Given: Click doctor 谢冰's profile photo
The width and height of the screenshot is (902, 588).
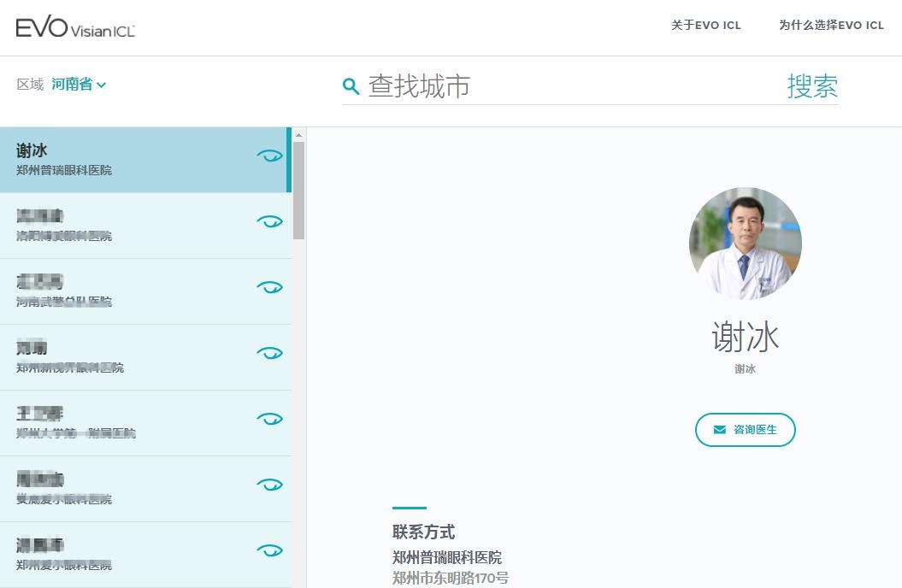Looking at the screenshot, I should (745, 244).
